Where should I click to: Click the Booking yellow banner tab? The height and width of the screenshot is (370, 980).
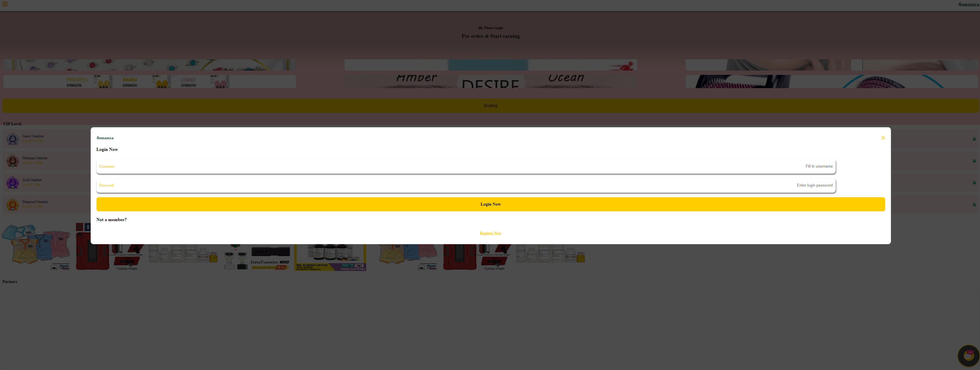coord(490,106)
